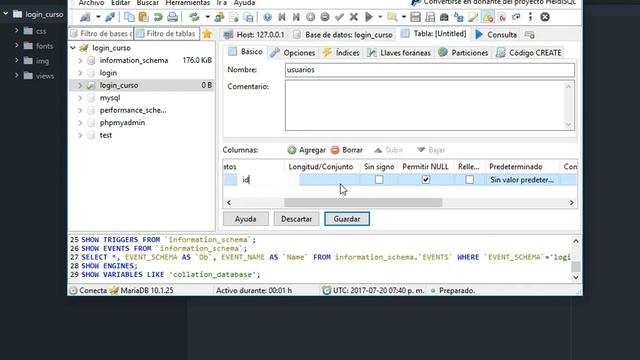The width and height of the screenshot is (640, 360).
Task: Open load SQL file dropdown arrow
Action: click(x=404, y=17)
